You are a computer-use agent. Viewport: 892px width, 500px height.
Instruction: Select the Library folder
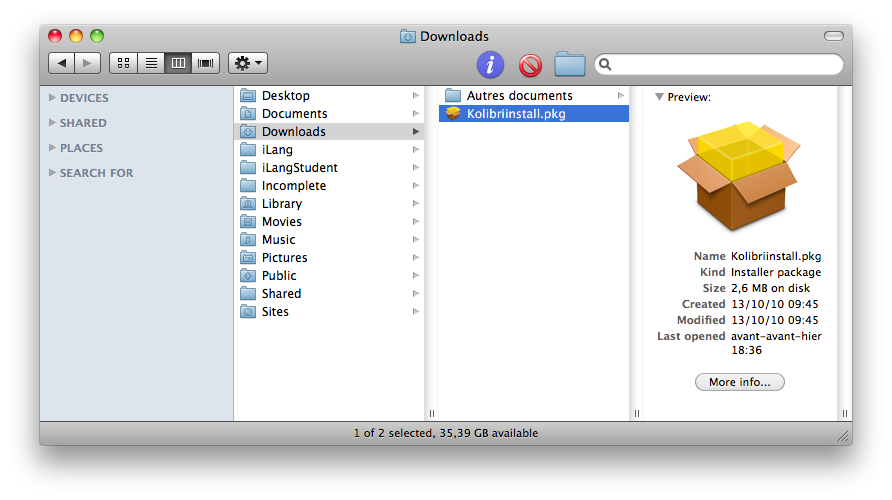pos(329,204)
